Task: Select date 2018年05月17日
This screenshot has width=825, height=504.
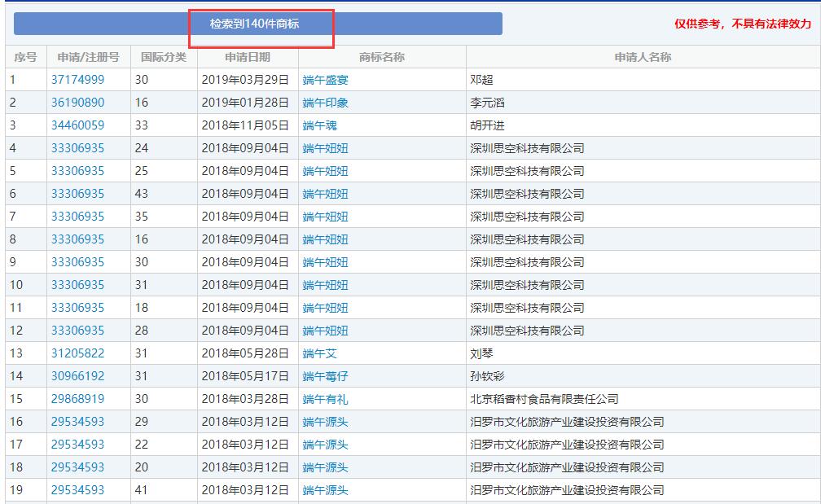Action: coord(245,376)
